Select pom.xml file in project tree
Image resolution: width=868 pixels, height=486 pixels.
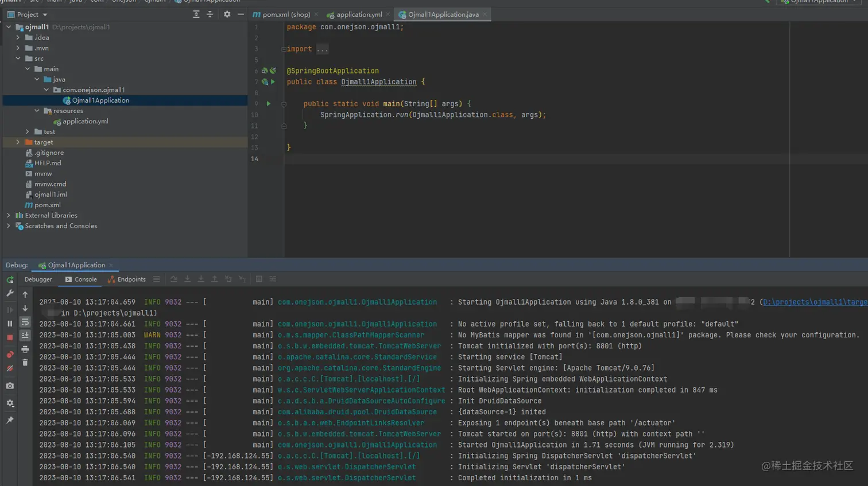pos(47,205)
